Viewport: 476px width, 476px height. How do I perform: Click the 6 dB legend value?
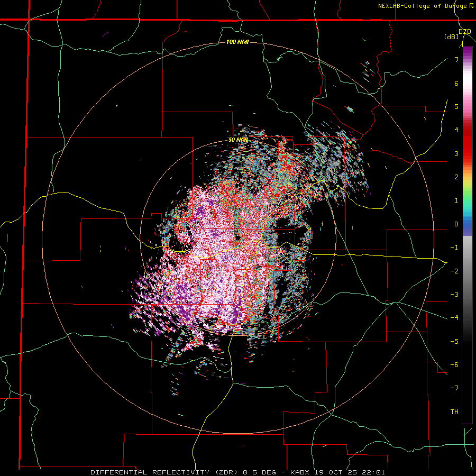coord(456,83)
